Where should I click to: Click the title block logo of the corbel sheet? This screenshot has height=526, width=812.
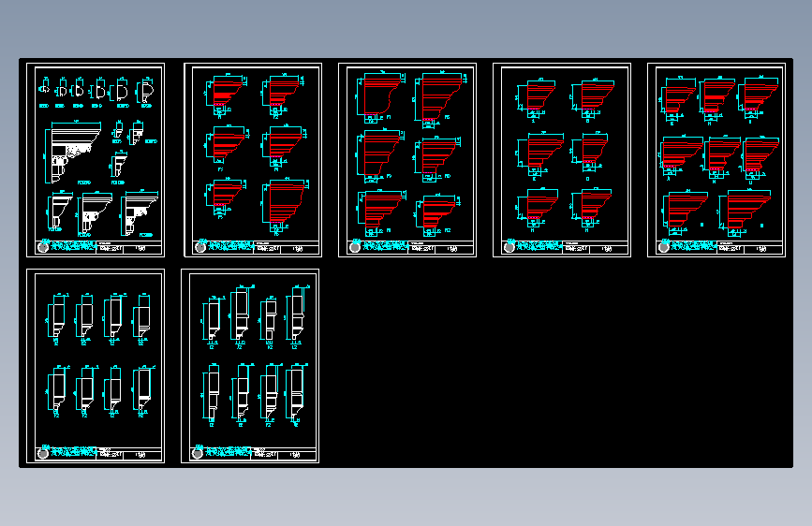43,247
